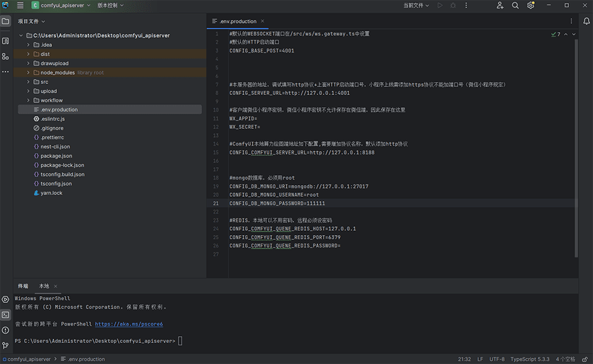Open the Project tool window folder icon

(x=6, y=21)
